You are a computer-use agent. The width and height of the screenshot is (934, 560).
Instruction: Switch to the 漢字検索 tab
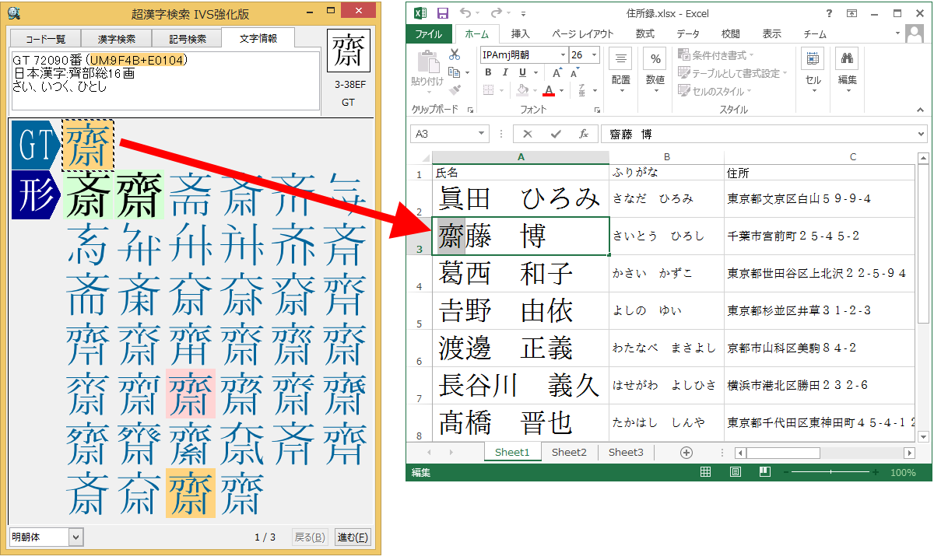coord(117,39)
